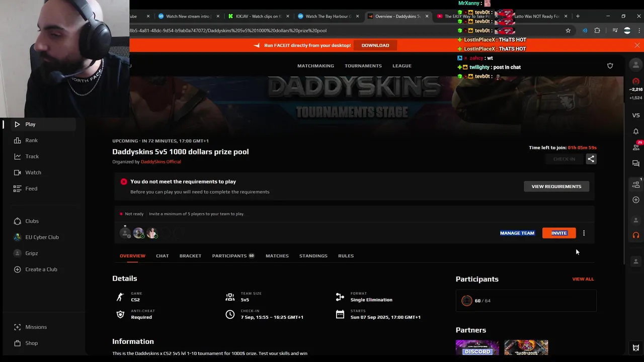The width and height of the screenshot is (644, 362).
Task: Bookmark this page with star icon
Action: pos(568,31)
